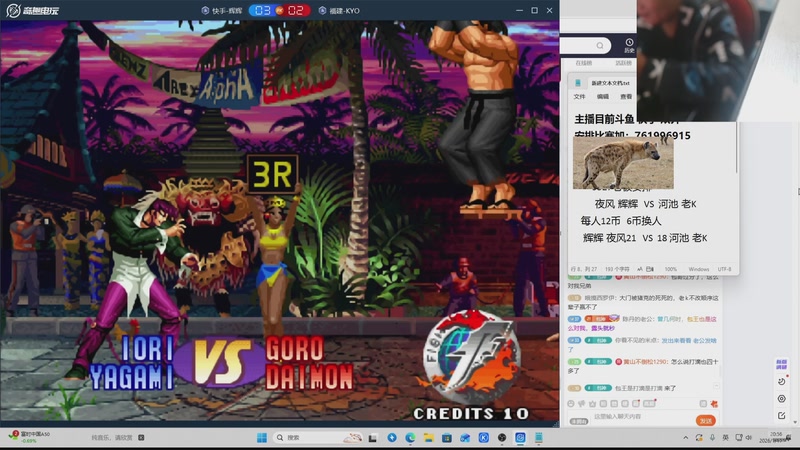This screenshot has width=800, height=450.
Task: Open the emoji smiley picker in chat toolbar
Action: pyautogui.click(x=571, y=404)
